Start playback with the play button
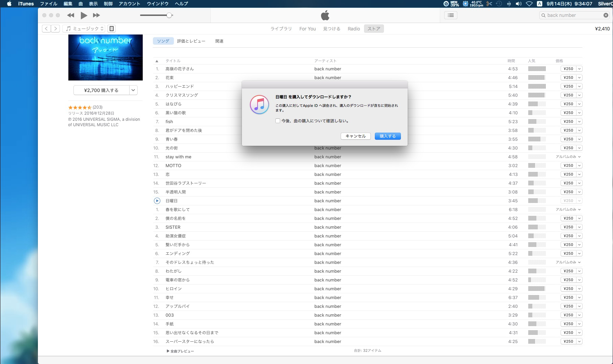 point(84,15)
